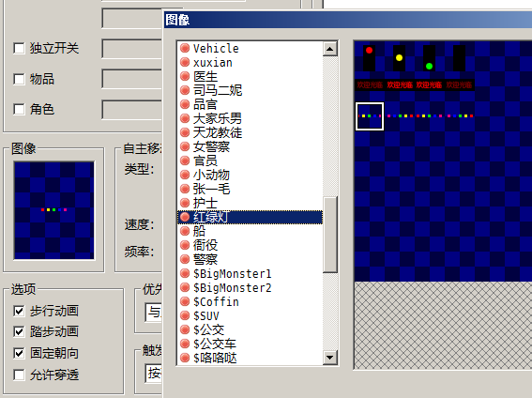
Task: Enable the 独立开关 checkbox
Action: coord(19,48)
